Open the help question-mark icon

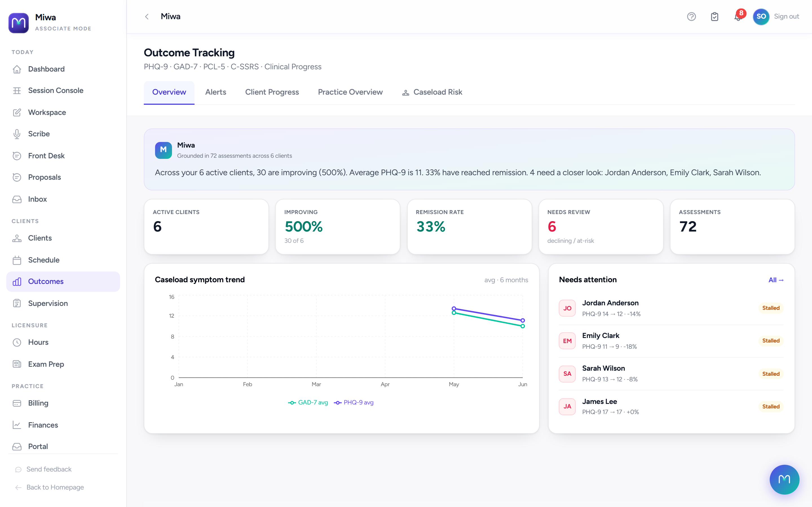coord(691,16)
